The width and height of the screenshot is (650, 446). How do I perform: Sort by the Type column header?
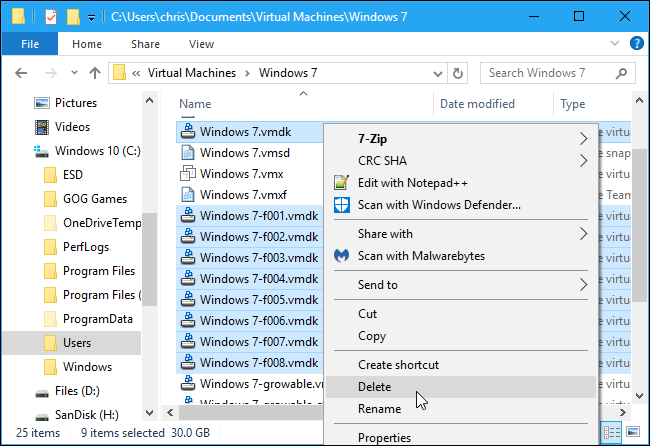(x=572, y=104)
